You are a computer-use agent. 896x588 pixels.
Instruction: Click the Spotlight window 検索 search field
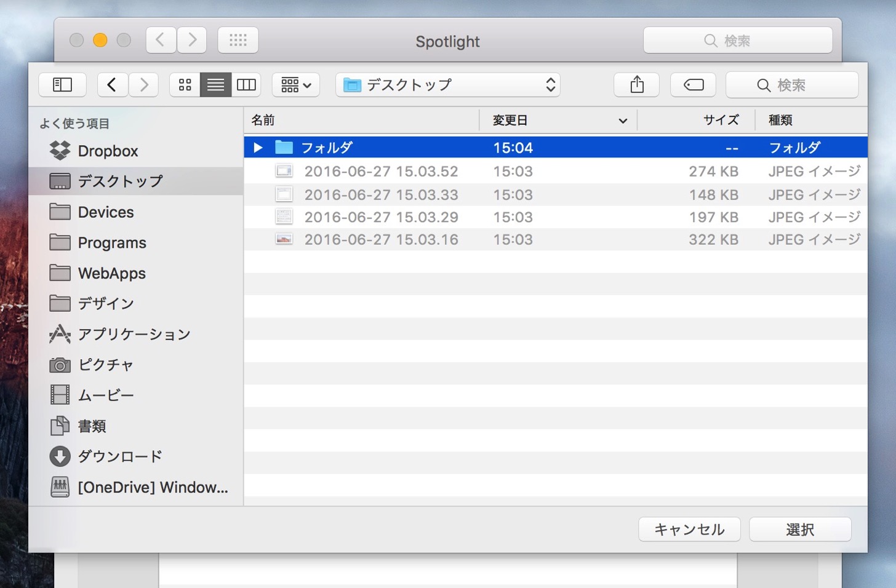[x=738, y=41]
